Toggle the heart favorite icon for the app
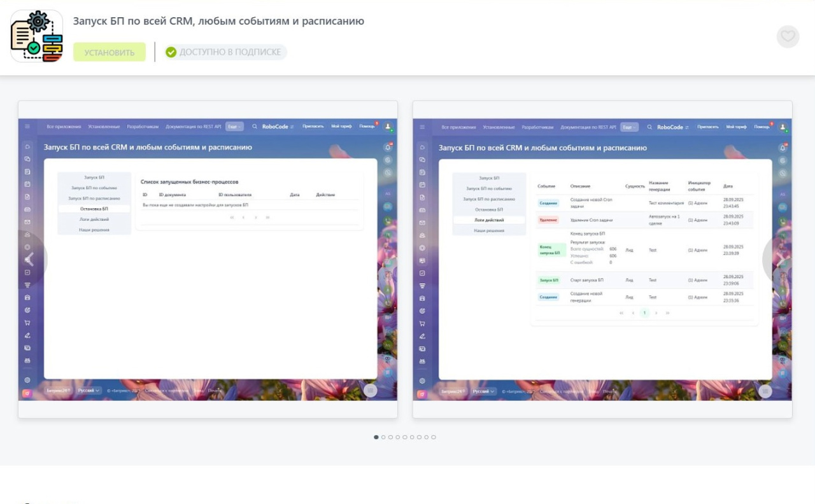815x504 pixels. point(788,36)
